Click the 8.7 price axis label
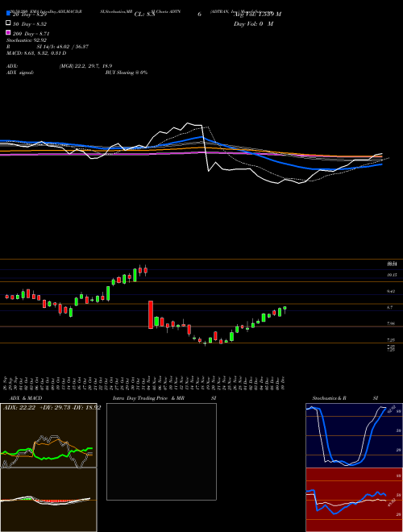This screenshot has width=403, height=532. (x=390, y=307)
